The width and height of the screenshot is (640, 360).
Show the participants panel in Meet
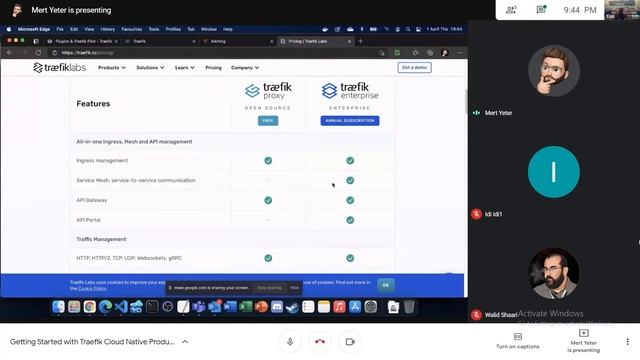pos(511,10)
